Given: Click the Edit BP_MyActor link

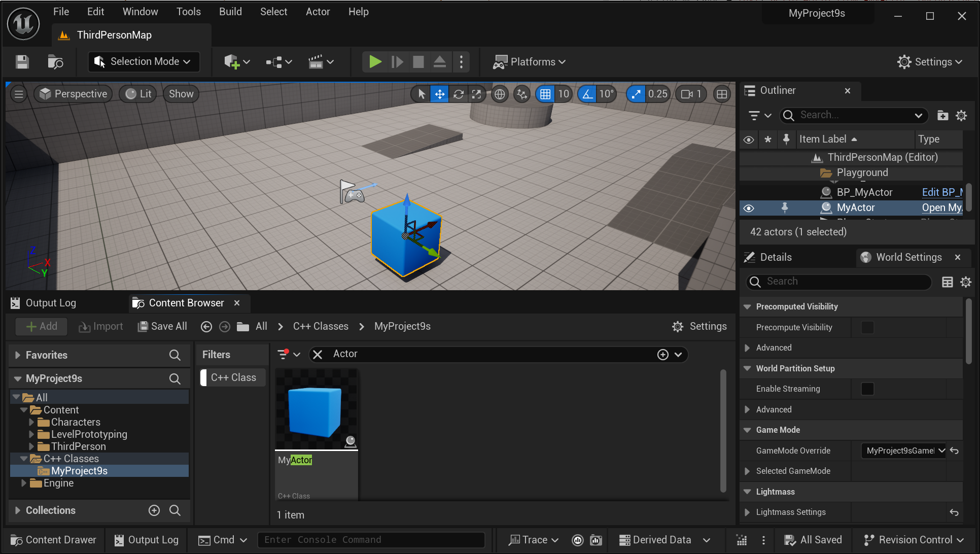Looking at the screenshot, I should [942, 192].
